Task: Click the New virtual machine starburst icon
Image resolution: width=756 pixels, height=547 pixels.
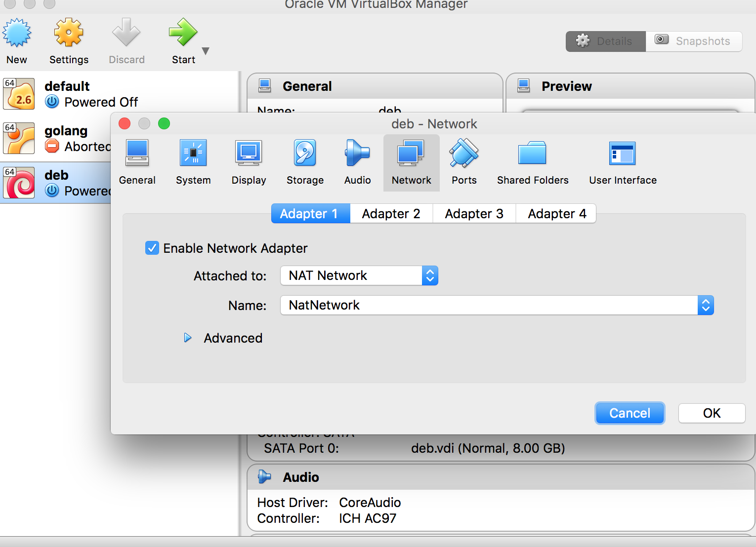Action: pyautogui.click(x=17, y=33)
